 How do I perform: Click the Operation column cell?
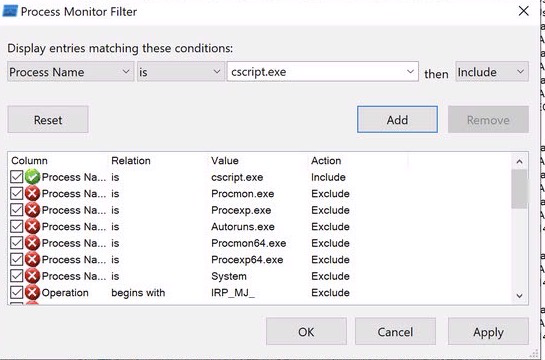pyautogui.click(x=65, y=293)
